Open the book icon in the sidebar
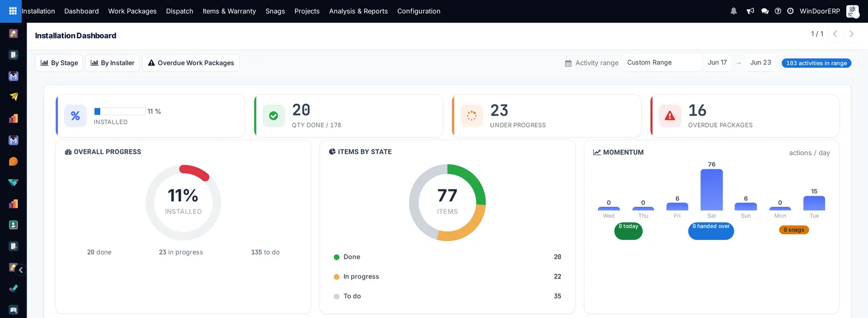 click(14, 310)
